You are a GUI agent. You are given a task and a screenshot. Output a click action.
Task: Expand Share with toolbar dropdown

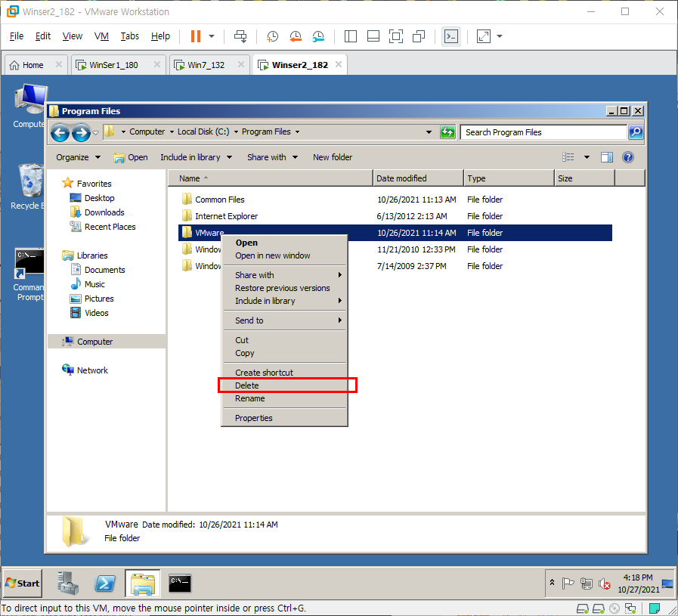click(272, 157)
